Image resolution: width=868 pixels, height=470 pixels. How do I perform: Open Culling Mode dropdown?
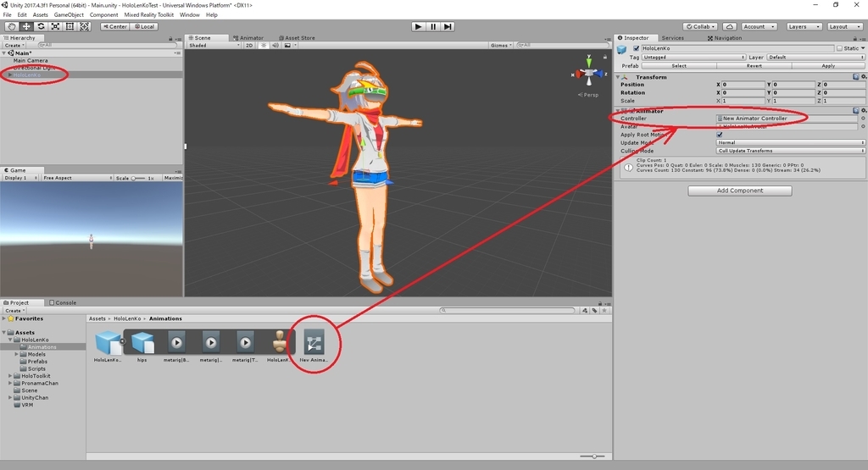click(791, 151)
